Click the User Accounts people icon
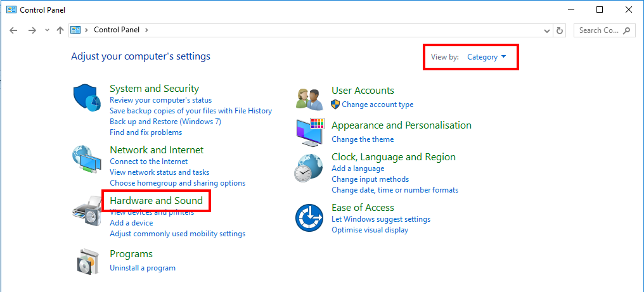The image size is (644, 292). [310, 98]
